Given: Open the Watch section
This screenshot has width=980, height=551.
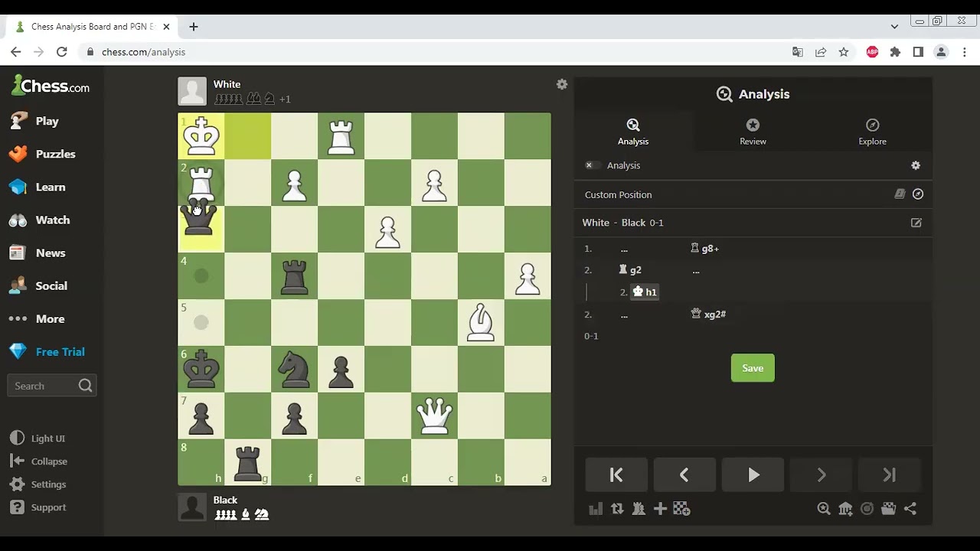Looking at the screenshot, I should coord(40,220).
